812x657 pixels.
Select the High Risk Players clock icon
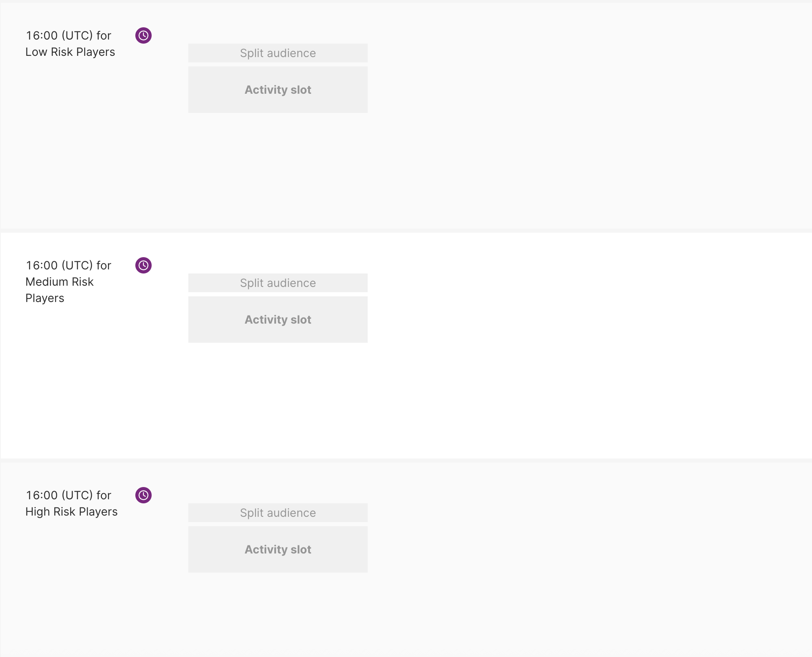[x=143, y=495]
